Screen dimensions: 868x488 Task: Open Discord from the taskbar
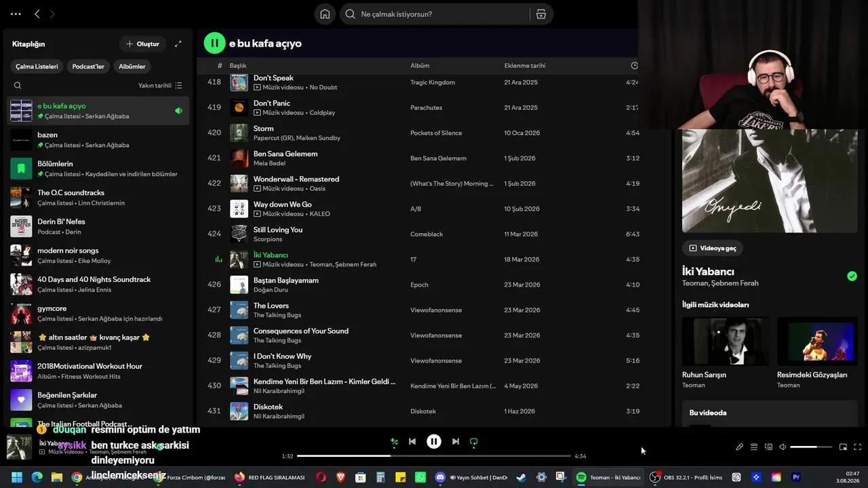pos(440,477)
